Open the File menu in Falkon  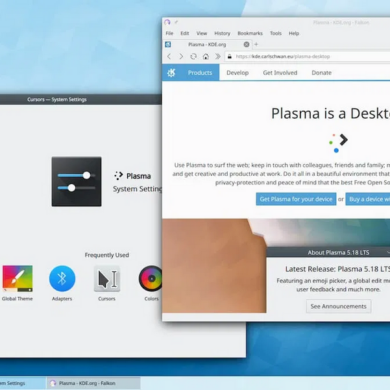(x=169, y=33)
